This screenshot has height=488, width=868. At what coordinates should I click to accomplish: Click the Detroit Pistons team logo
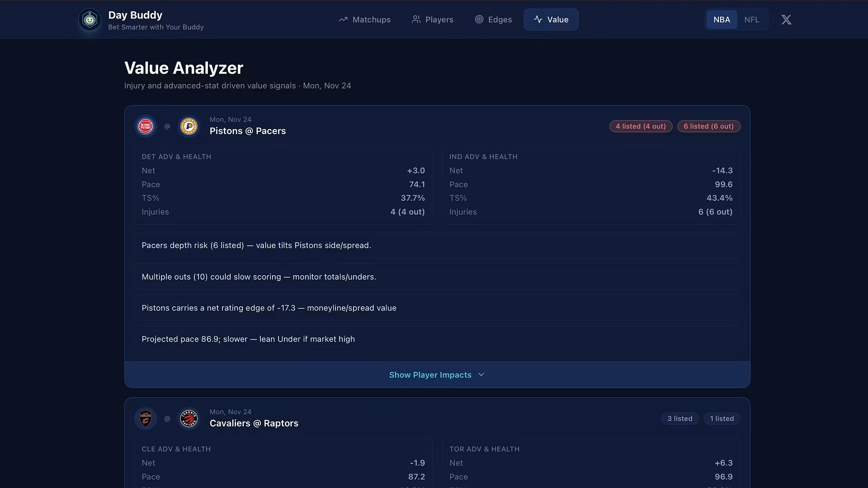coord(146,127)
